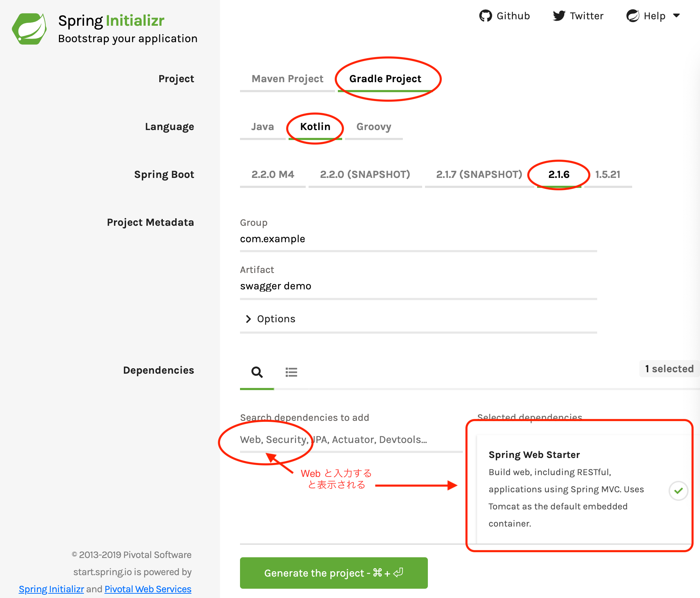Screen dimensions: 700x598
Task: Click the Help spring icon
Action: coord(632,16)
